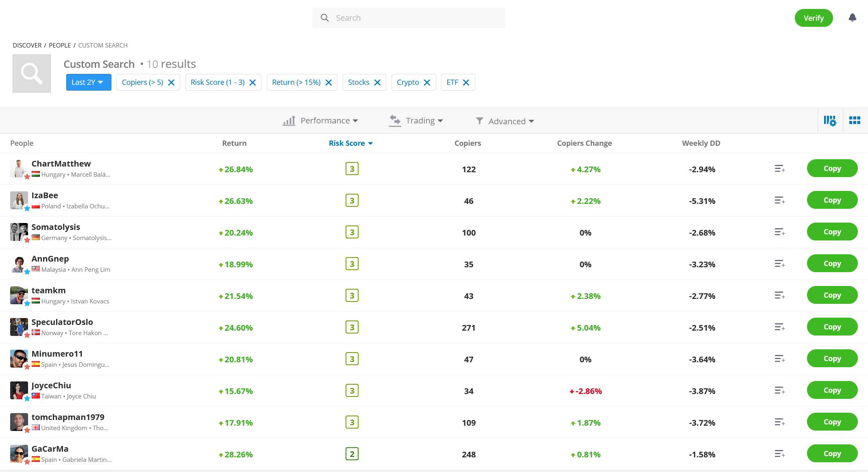Go to DISCOVER breadcrumb link
The width and height of the screenshot is (868, 472).
(x=27, y=45)
